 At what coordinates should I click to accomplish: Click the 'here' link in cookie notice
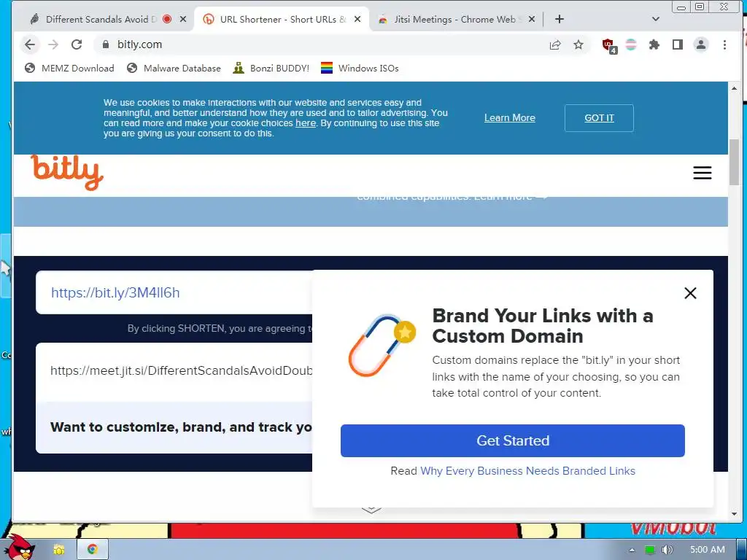point(306,123)
